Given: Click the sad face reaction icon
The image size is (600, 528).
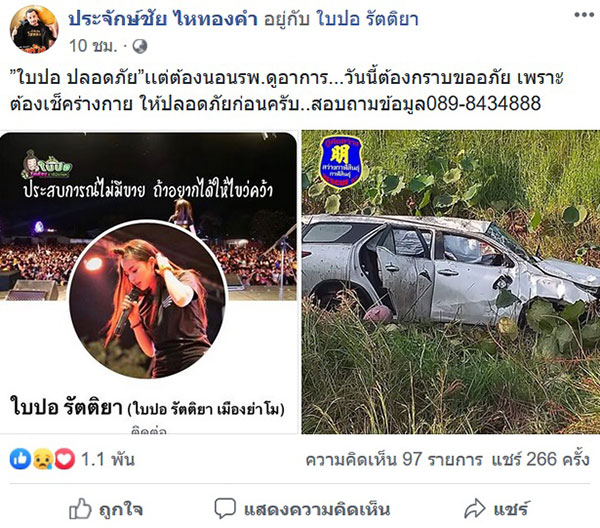Looking at the screenshot, I should pyautogui.click(x=42, y=458).
